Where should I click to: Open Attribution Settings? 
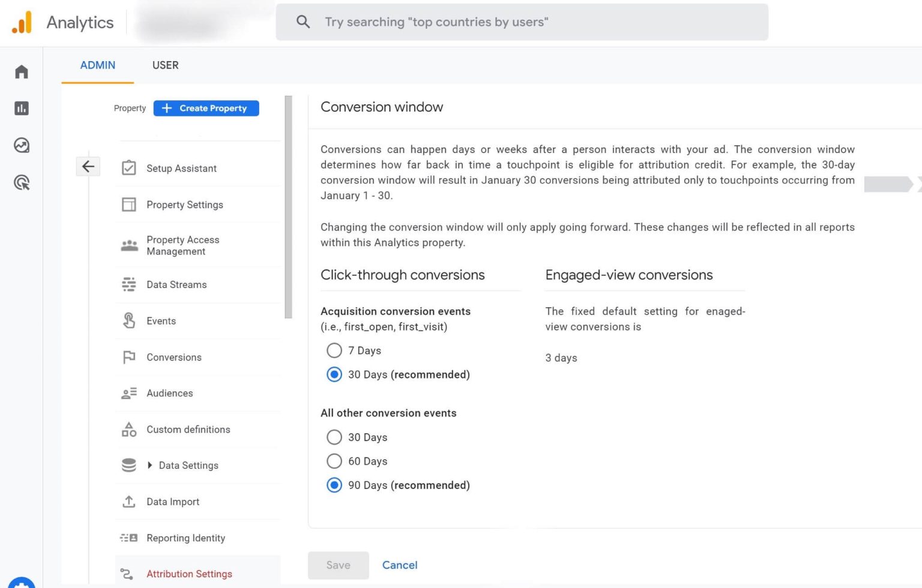(190, 574)
